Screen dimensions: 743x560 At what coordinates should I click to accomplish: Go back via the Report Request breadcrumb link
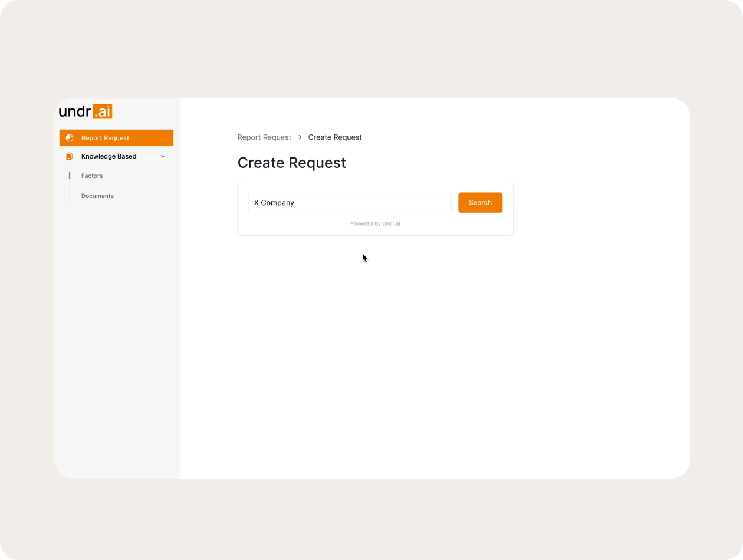click(264, 137)
